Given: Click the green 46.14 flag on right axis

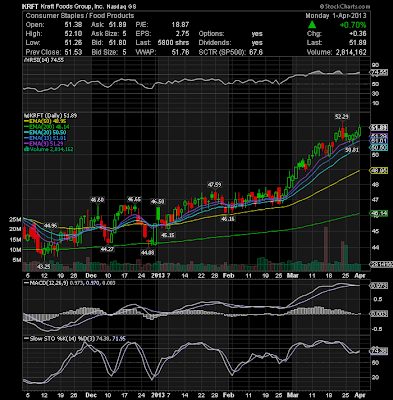Looking at the screenshot, I should pos(379,213).
